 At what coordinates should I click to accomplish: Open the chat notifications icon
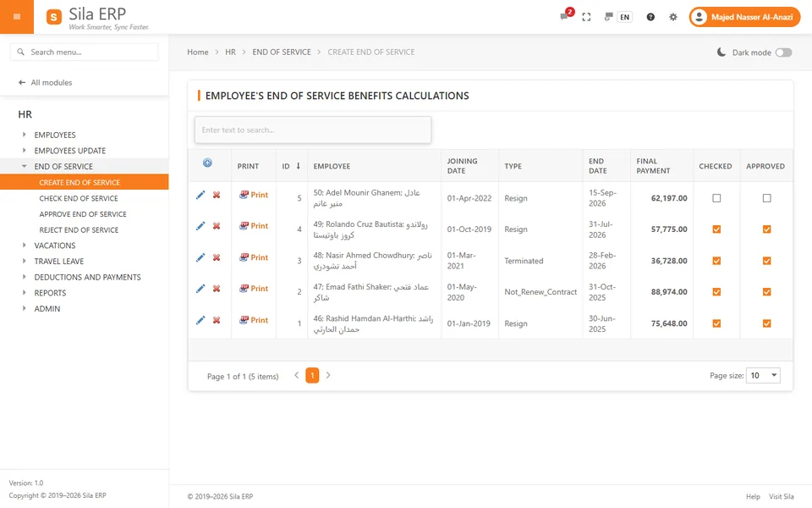pos(564,17)
